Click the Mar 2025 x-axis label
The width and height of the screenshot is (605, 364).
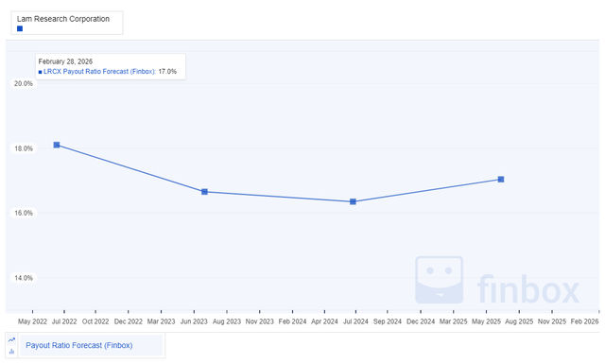click(454, 321)
